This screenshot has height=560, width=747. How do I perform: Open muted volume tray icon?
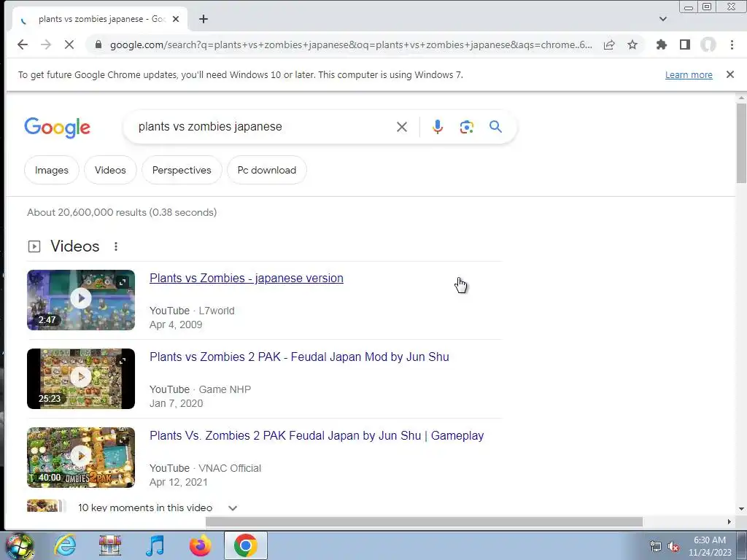point(673,546)
